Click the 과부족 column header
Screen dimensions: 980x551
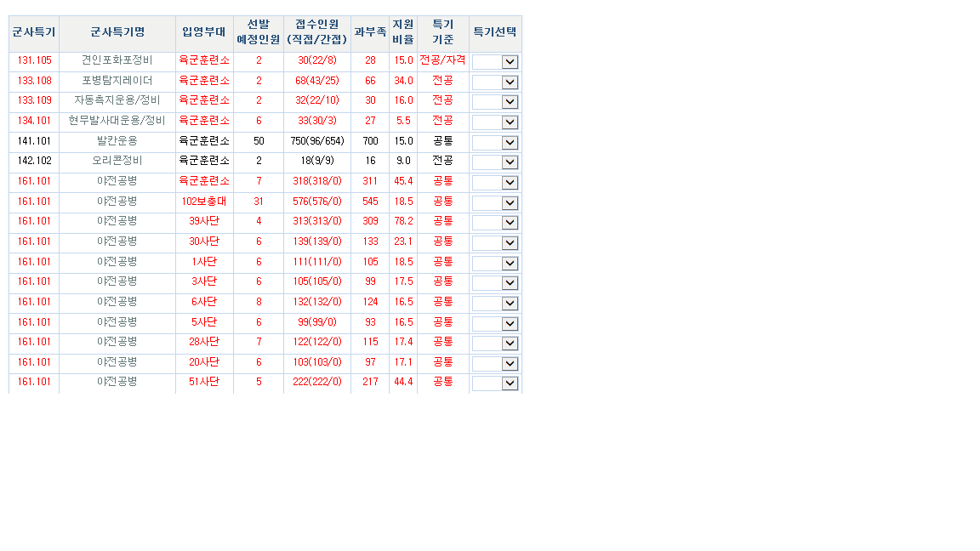click(370, 32)
